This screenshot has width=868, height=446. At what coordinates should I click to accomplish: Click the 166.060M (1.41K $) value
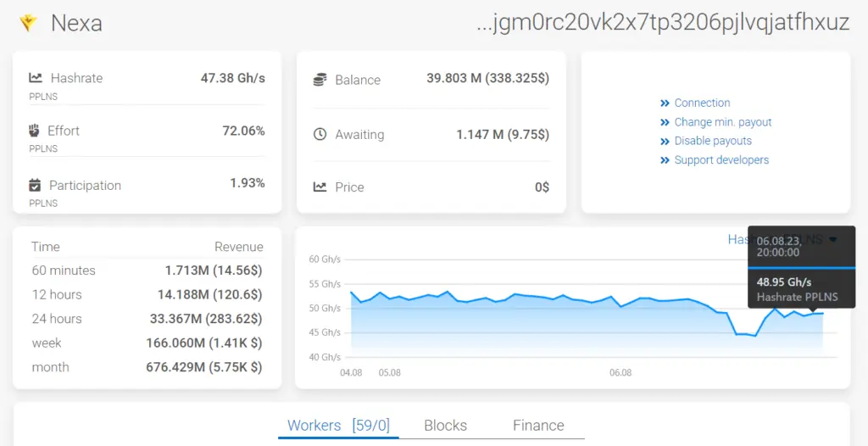pos(204,343)
